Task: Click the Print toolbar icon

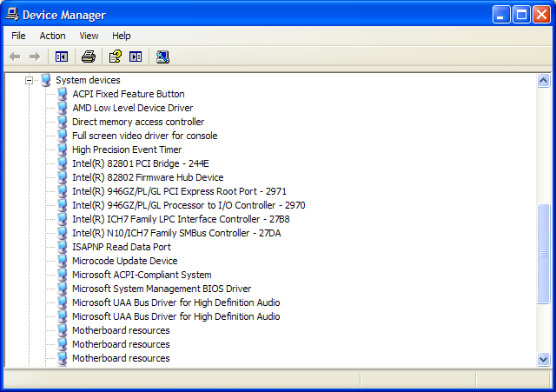Action: click(88, 56)
